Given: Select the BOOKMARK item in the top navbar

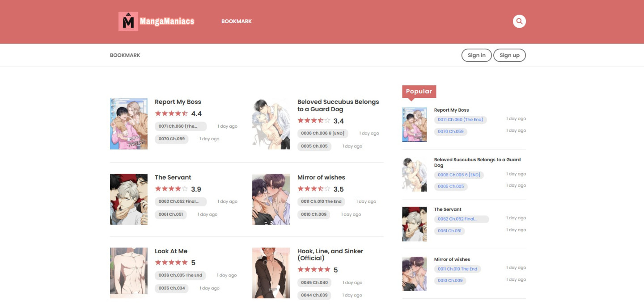Looking at the screenshot, I should point(237,21).
